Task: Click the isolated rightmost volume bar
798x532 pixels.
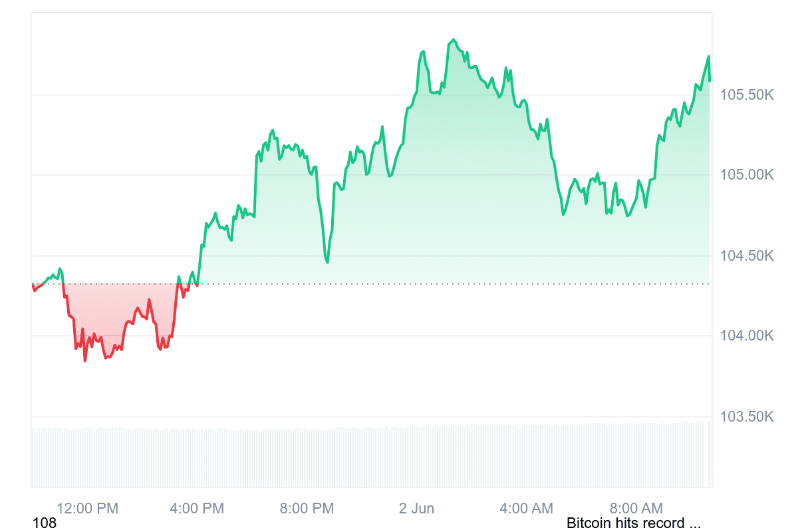Action: [710, 454]
